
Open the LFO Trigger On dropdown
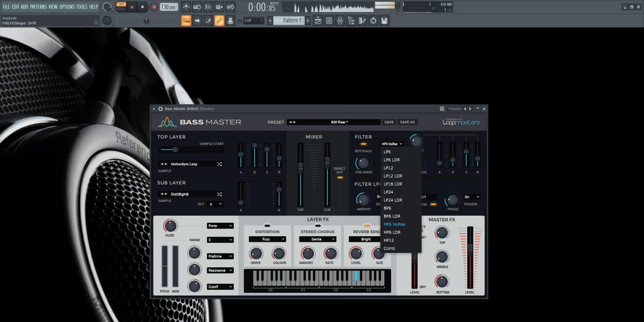click(x=472, y=197)
